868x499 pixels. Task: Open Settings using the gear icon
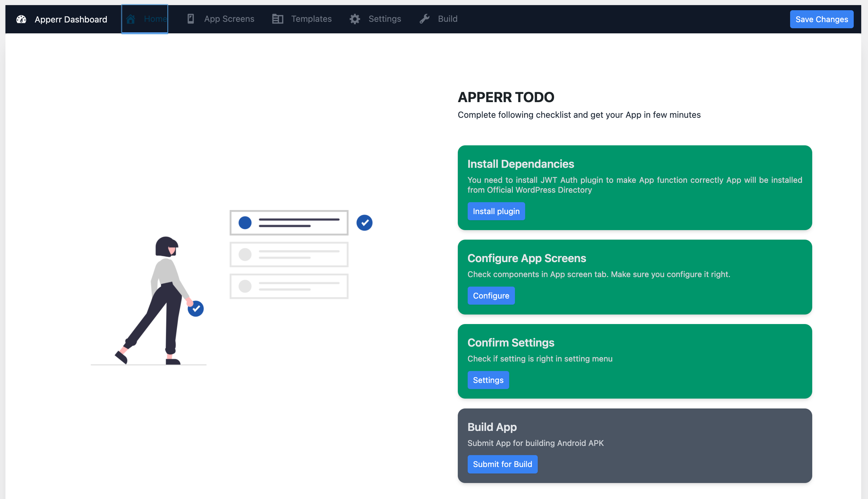point(355,19)
